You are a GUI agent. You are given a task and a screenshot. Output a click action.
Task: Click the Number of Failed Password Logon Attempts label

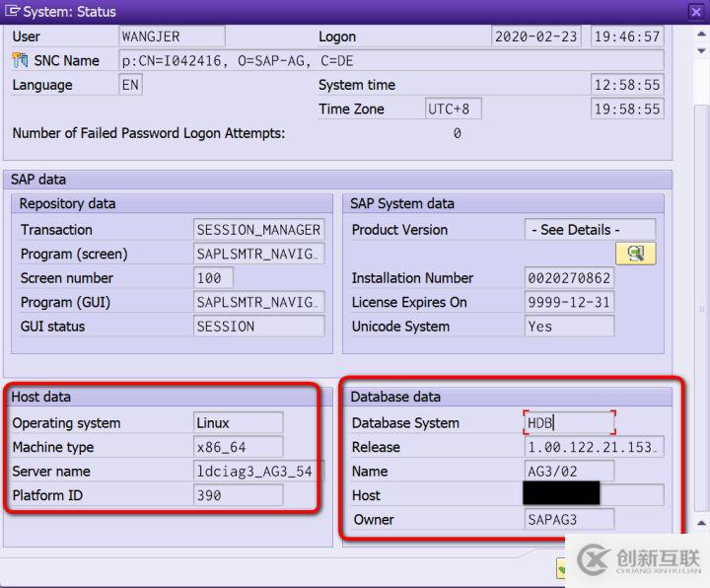pos(149,133)
